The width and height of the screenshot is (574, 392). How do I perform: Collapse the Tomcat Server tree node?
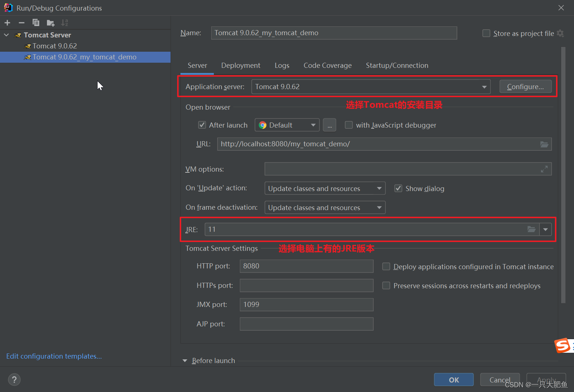click(x=6, y=35)
